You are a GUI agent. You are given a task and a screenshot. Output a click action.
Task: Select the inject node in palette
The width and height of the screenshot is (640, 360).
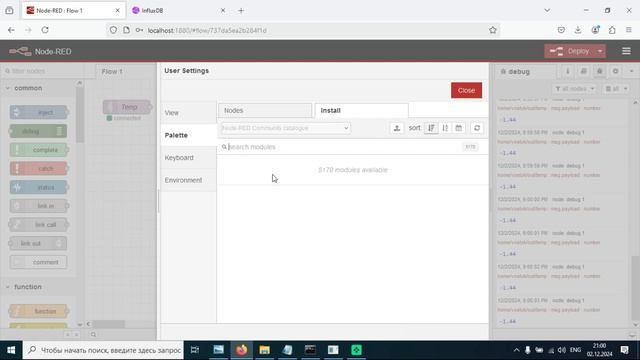tap(38, 112)
